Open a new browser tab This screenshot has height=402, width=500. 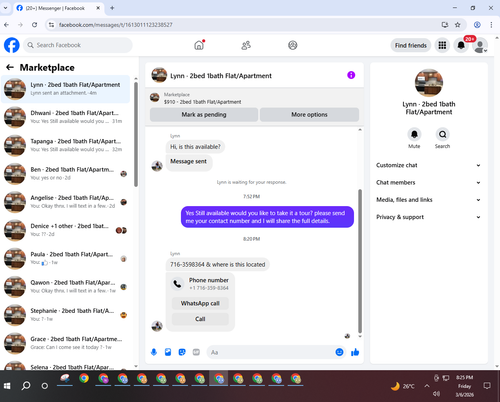(x=112, y=8)
